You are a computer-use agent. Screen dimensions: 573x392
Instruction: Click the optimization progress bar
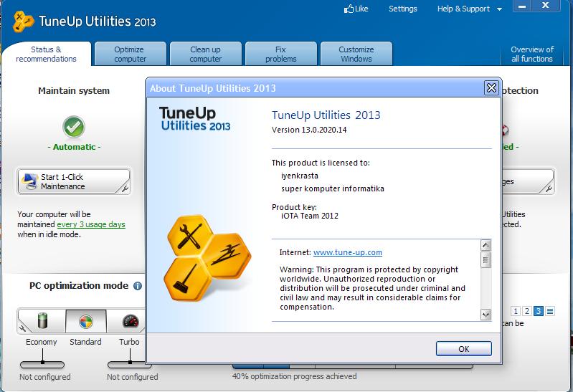(x=353, y=366)
